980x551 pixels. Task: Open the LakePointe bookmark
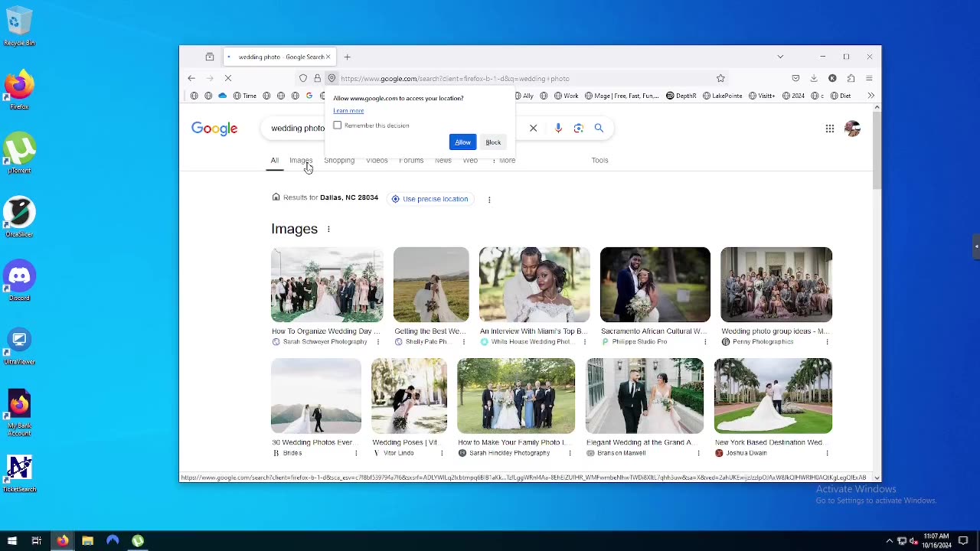(x=723, y=96)
